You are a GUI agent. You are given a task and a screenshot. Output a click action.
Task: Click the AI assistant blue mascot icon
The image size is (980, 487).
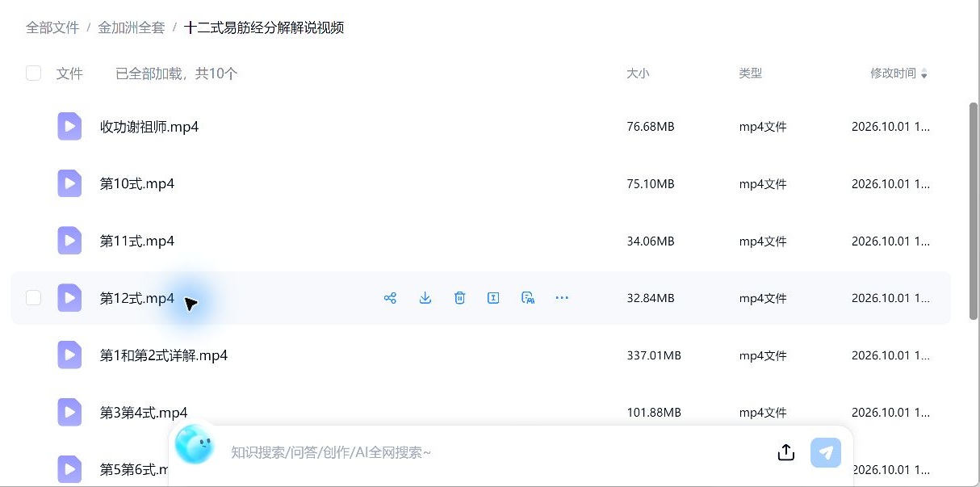coord(195,444)
